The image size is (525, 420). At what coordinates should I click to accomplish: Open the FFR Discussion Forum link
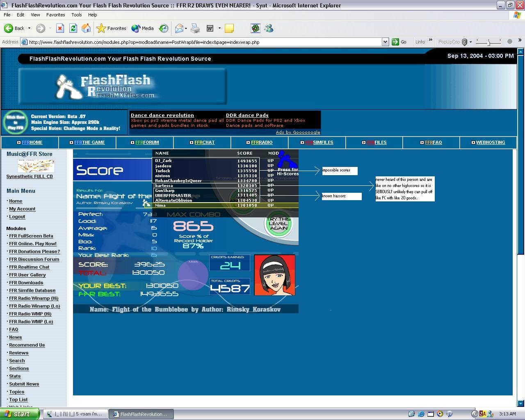coord(34,259)
